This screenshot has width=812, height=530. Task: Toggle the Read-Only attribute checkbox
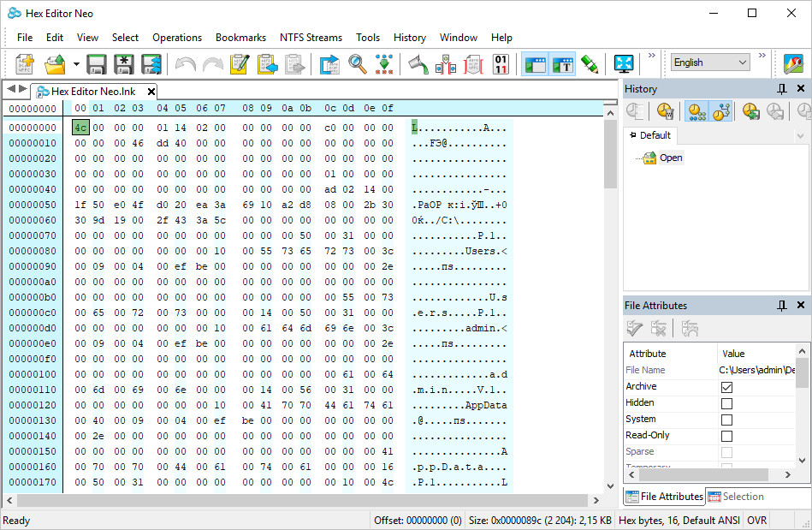coord(726,436)
